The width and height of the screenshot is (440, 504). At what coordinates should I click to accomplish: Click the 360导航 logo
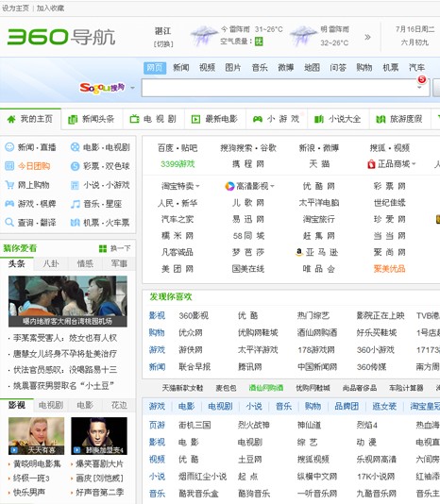tap(61, 37)
